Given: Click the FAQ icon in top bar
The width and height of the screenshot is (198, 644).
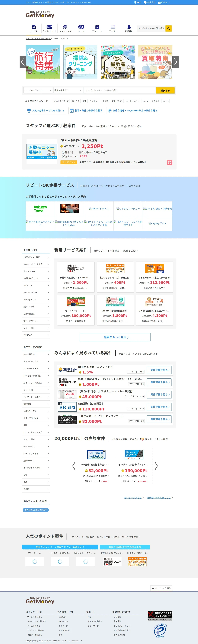Looking at the screenshot, I should pyautogui.click(x=135, y=2).
